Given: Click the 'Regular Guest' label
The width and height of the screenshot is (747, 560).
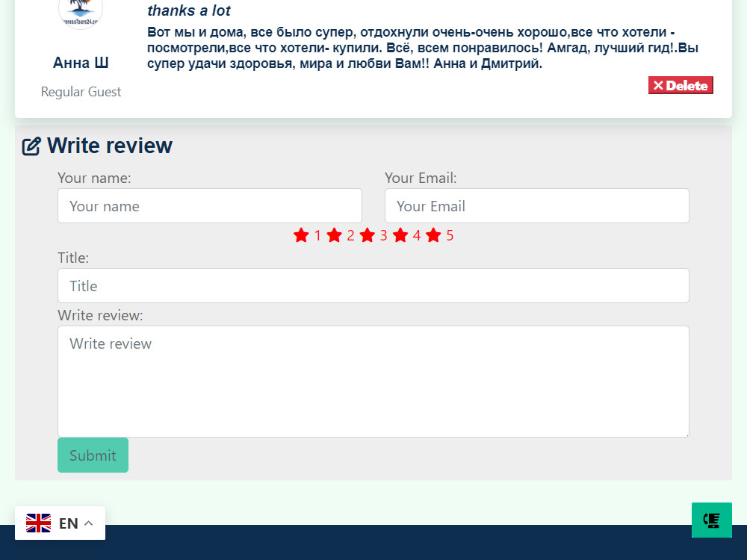Looking at the screenshot, I should tap(81, 91).
